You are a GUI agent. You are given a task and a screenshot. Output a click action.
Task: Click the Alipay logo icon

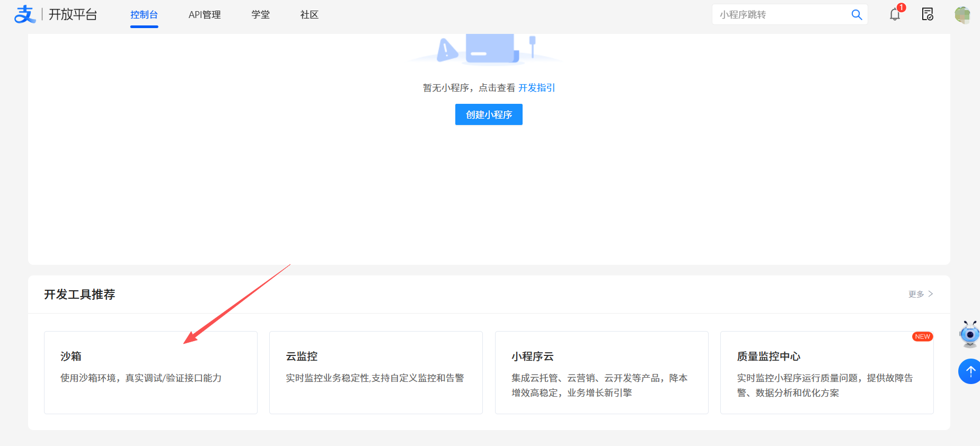pyautogui.click(x=24, y=14)
